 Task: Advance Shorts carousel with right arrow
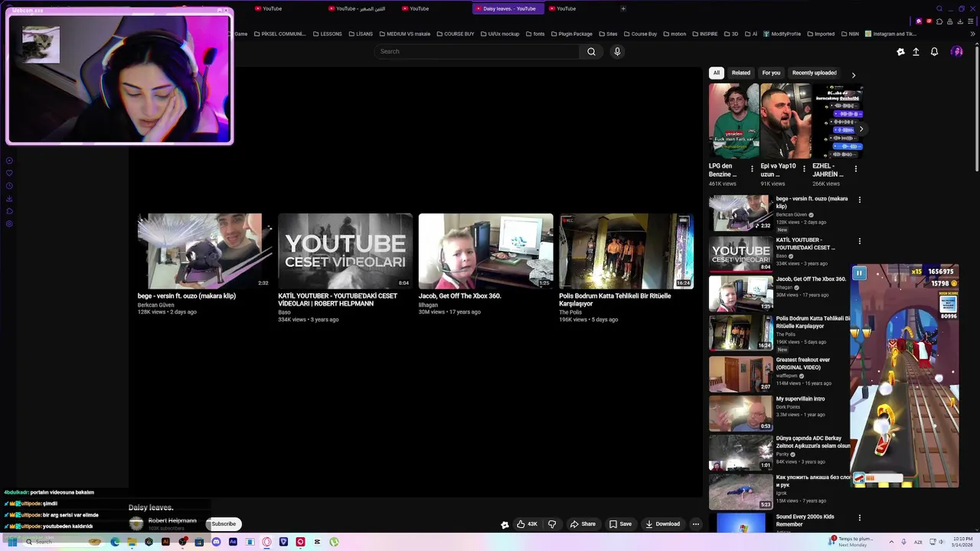pyautogui.click(x=861, y=129)
